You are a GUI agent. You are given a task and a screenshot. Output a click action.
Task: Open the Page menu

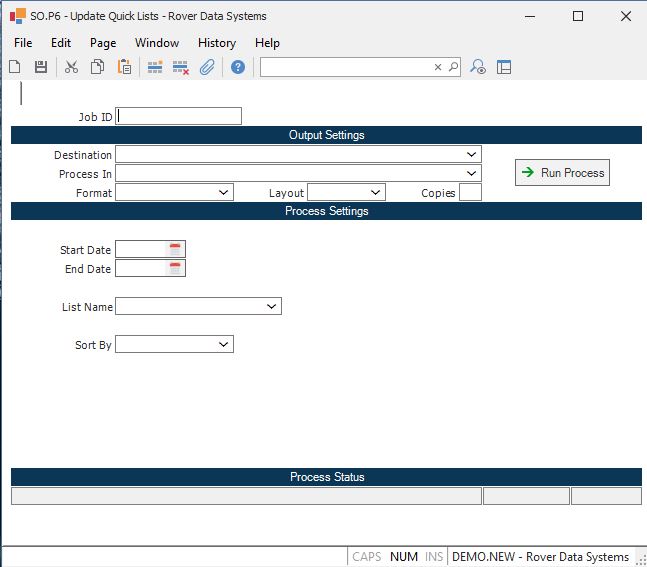tap(103, 43)
